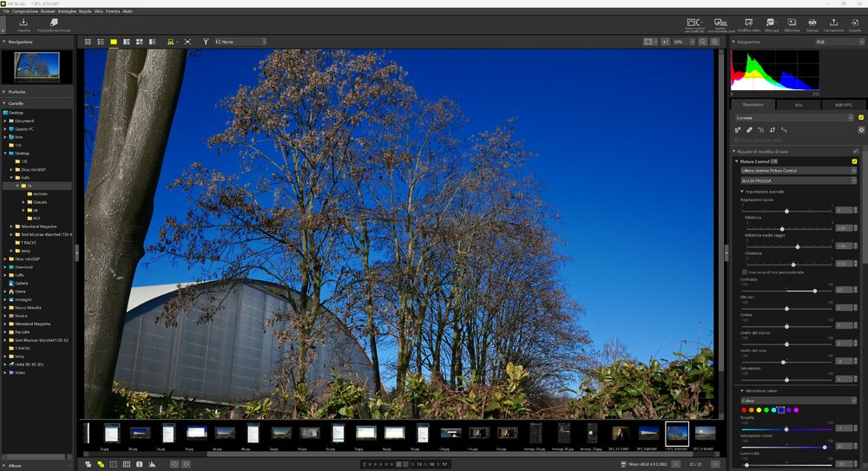Expand the Album panel at bottom left
The image size is (868, 471).
tap(3, 466)
